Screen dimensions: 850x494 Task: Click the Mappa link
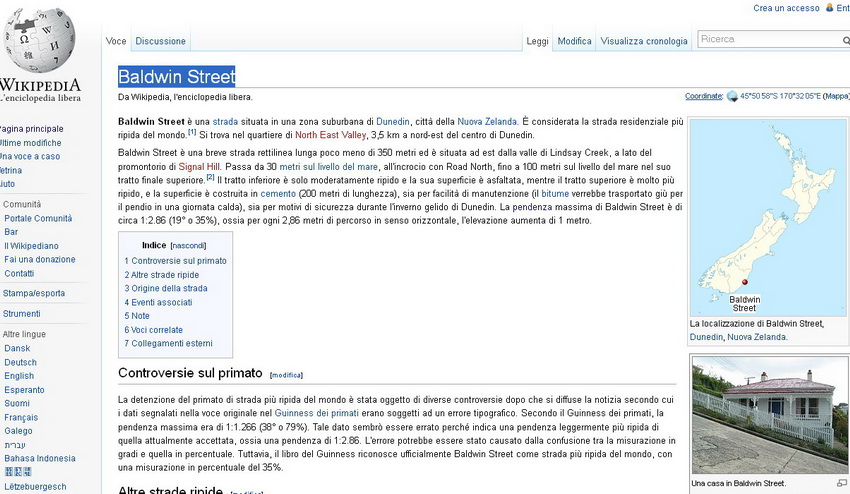click(x=836, y=96)
